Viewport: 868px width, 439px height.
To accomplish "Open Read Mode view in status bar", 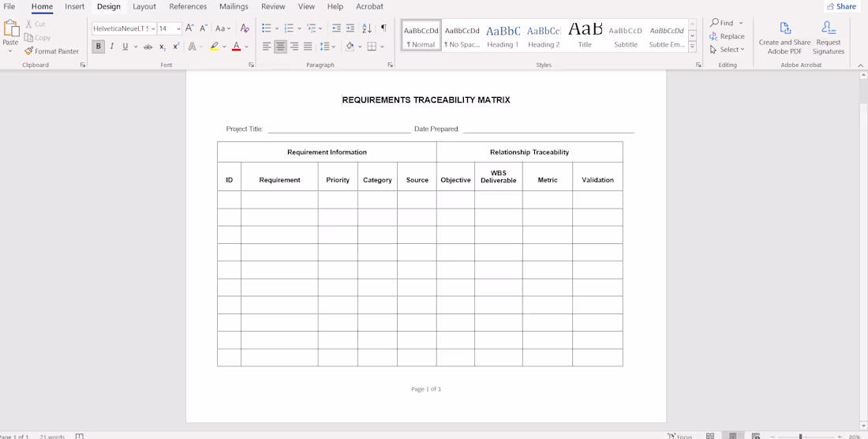I will click(x=710, y=436).
